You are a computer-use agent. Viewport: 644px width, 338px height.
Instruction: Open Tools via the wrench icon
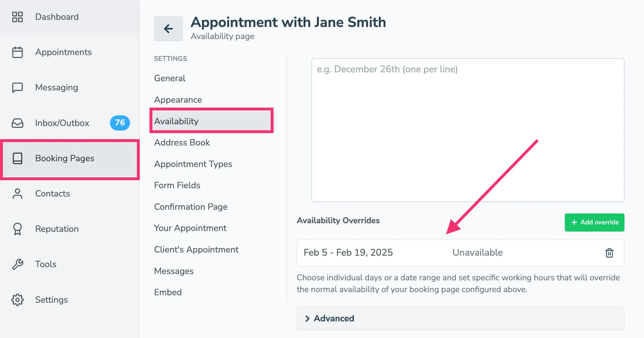click(18, 264)
